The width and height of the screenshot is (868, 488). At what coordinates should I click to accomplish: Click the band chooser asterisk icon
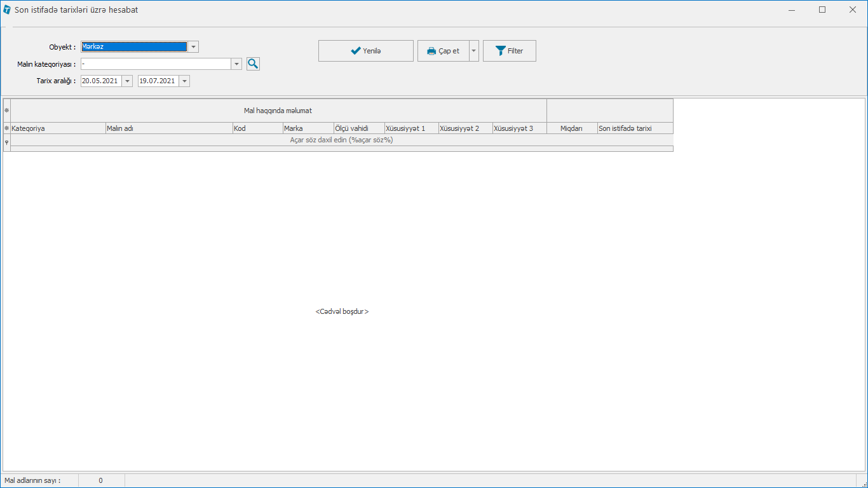(x=7, y=111)
